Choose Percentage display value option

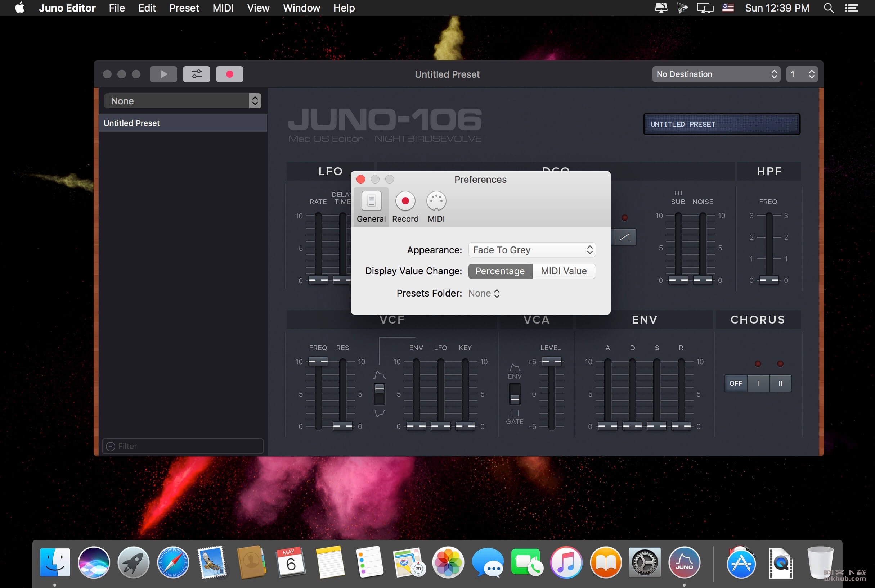point(500,271)
